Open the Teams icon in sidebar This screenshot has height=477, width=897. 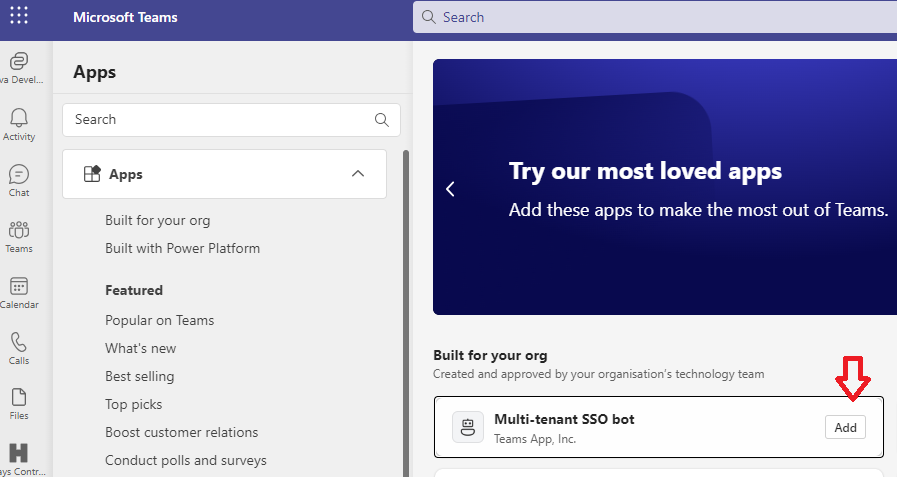pyautogui.click(x=19, y=230)
